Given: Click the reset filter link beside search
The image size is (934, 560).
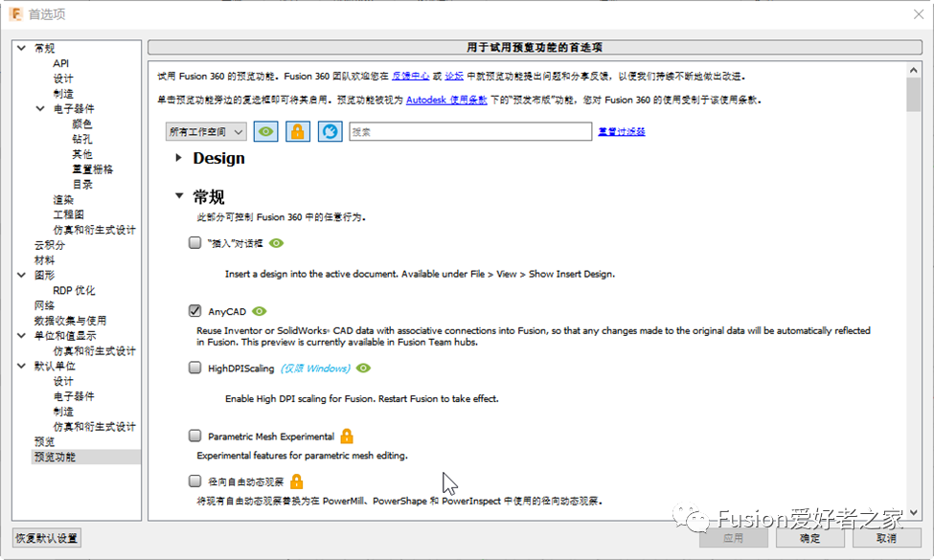Looking at the screenshot, I should pos(622,131).
